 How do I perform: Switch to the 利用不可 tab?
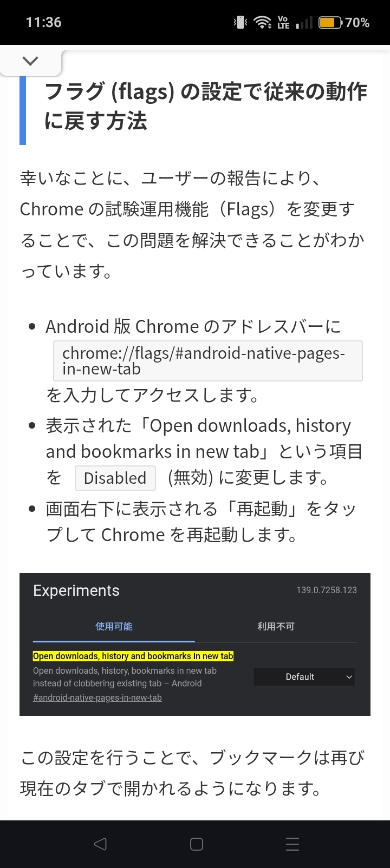pos(276,627)
